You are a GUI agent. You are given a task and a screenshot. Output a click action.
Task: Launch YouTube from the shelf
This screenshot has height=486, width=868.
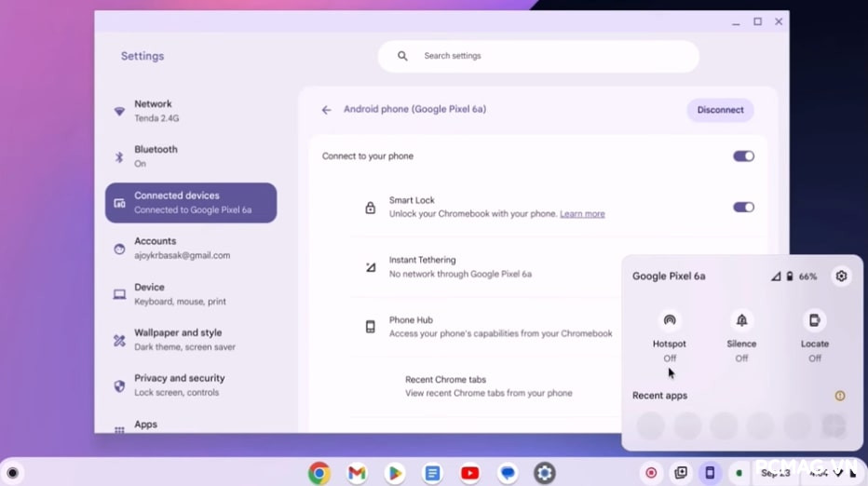[470, 473]
